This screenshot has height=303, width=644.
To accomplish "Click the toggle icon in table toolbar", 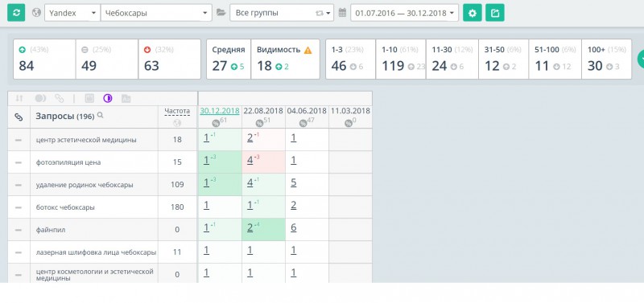I will pyautogui.click(x=40, y=98).
